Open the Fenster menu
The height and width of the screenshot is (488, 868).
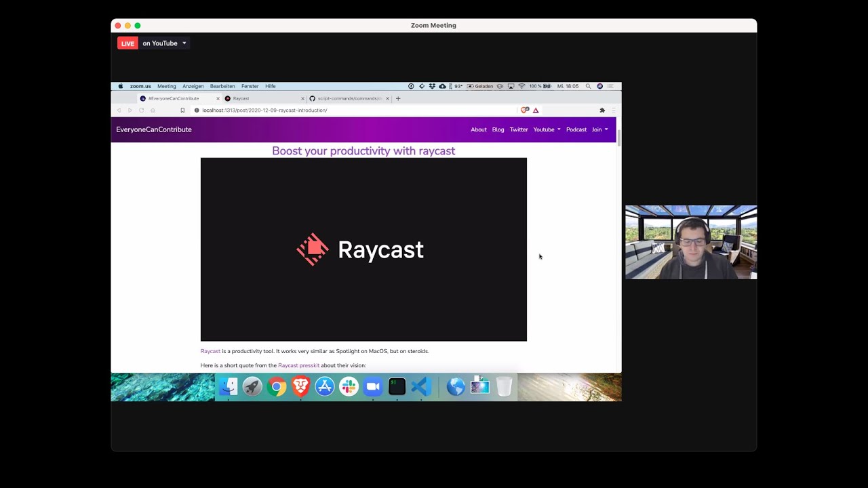point(250,86)
